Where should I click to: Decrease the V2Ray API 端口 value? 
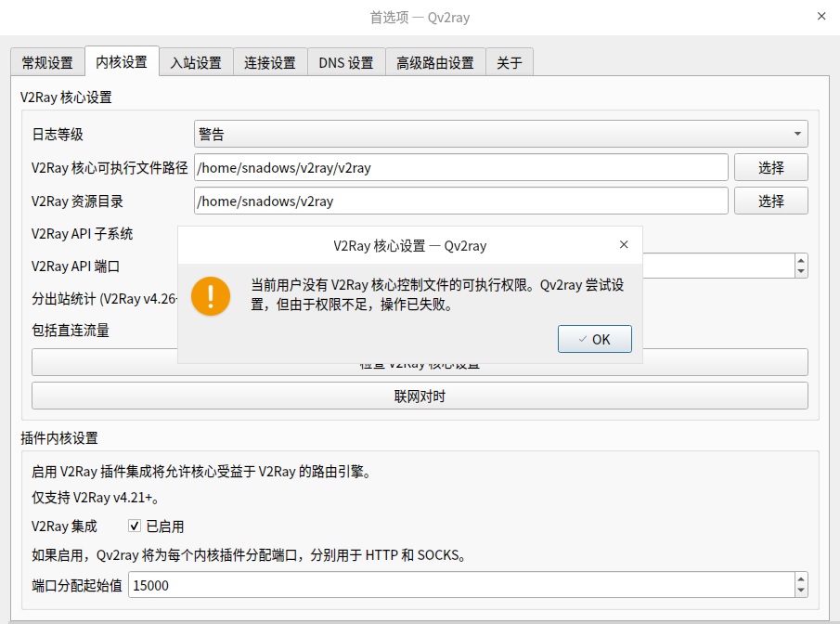[x=801, y=271]
